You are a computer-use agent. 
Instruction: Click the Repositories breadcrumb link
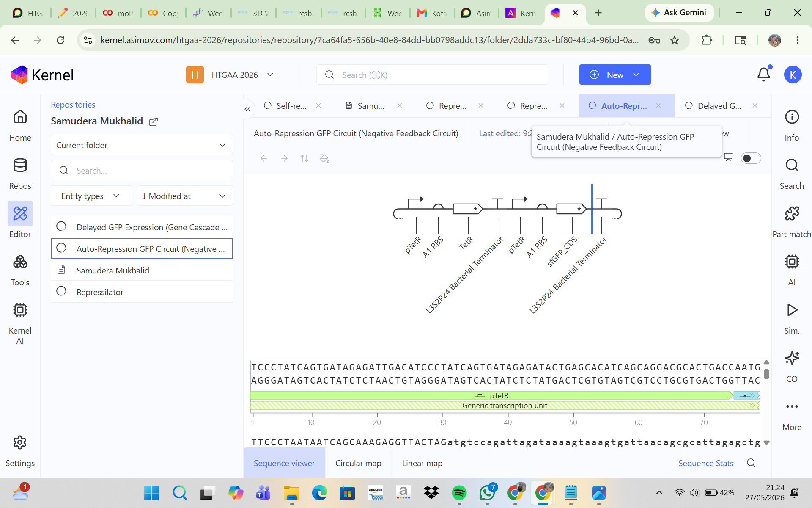(73, 105)
